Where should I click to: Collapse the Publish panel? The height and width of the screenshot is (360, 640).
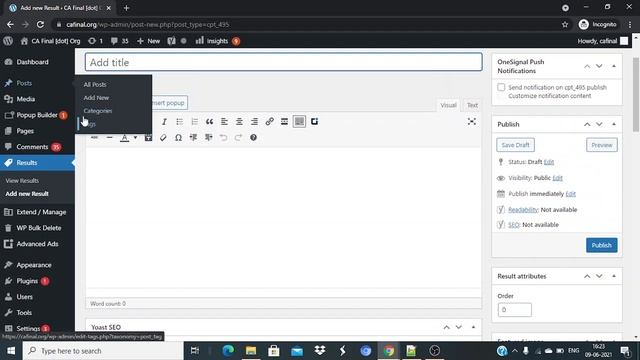[614, 124]
